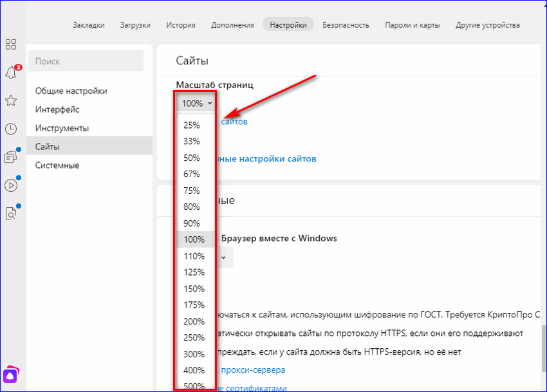The image size is (547, 392).
Task: Collapse the 100% page scale dropdown
Action: [x=196, y=103]
